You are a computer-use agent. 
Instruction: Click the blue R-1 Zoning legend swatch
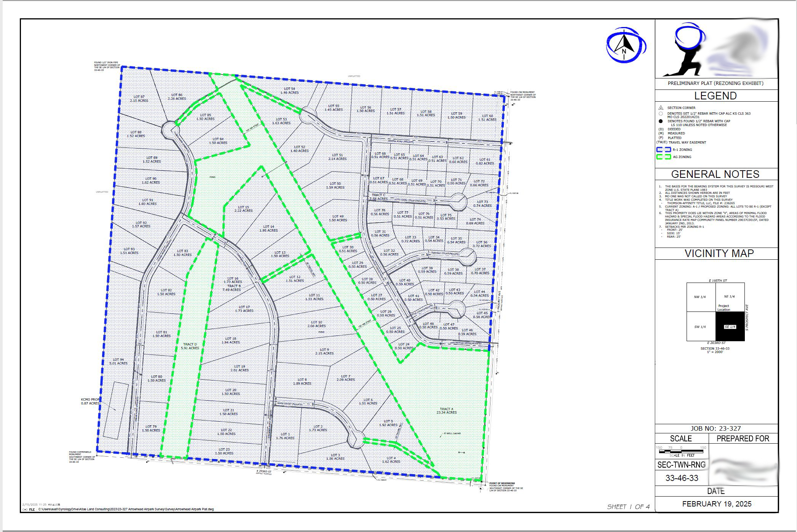coord(663,150)
